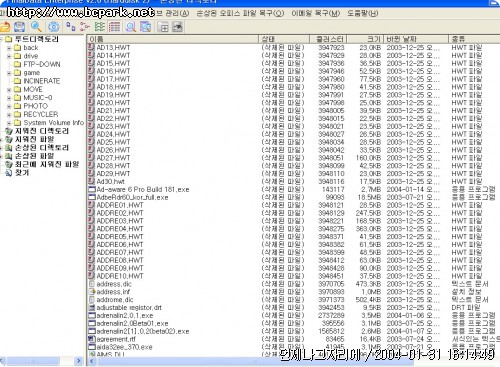Click the icon beside address.dic

pos(91,284)
